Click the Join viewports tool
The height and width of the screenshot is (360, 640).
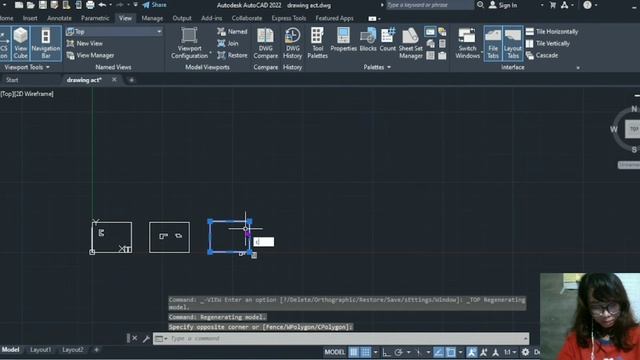tap(228, 43)
